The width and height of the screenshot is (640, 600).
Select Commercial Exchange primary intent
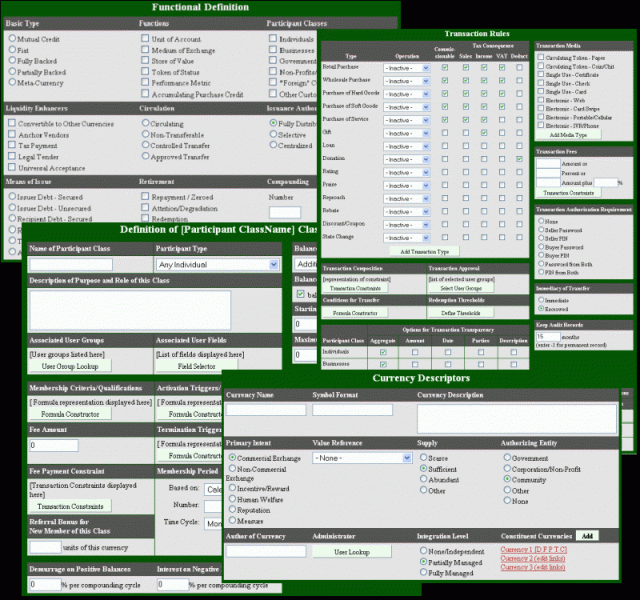click(232, 458)
